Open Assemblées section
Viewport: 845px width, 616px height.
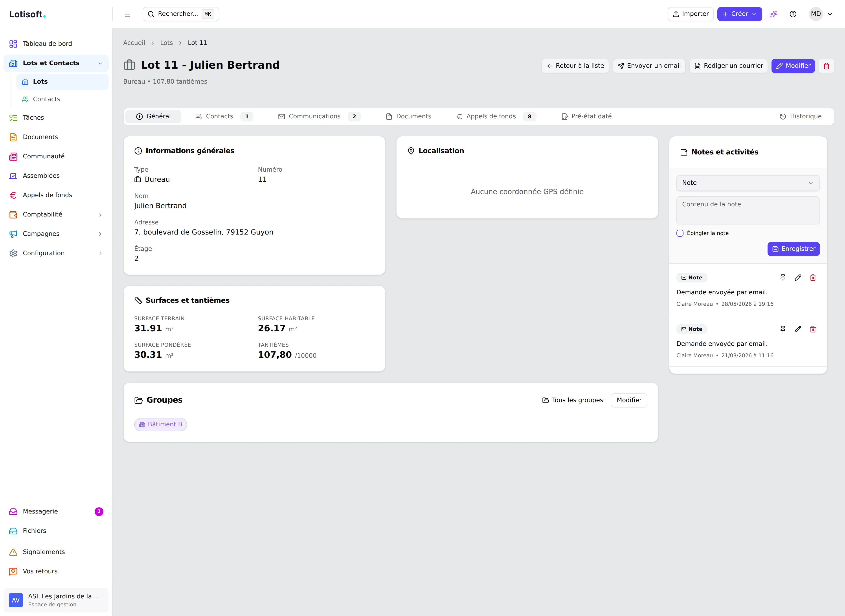(56, 176)
